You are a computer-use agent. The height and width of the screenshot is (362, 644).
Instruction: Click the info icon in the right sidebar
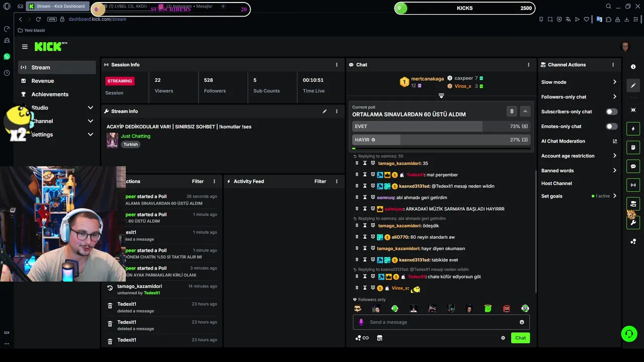point(633,67)
